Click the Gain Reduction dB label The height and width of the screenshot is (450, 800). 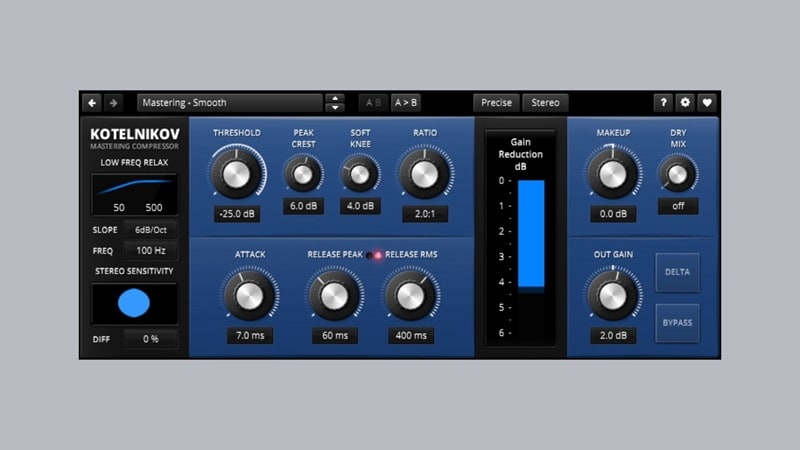coord(520,155)
